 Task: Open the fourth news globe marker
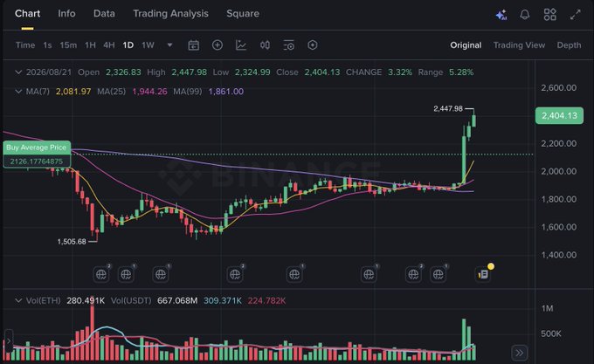[x=235, y=274]
